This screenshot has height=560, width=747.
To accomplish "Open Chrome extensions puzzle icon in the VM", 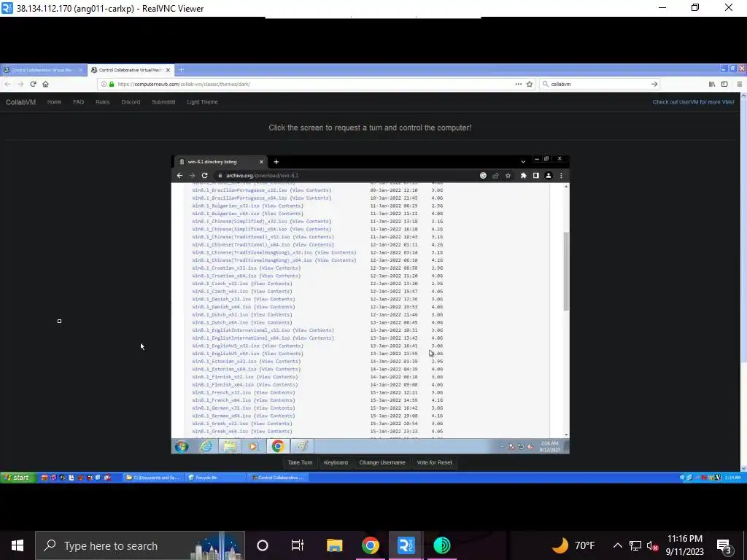I will coord(524,175).
